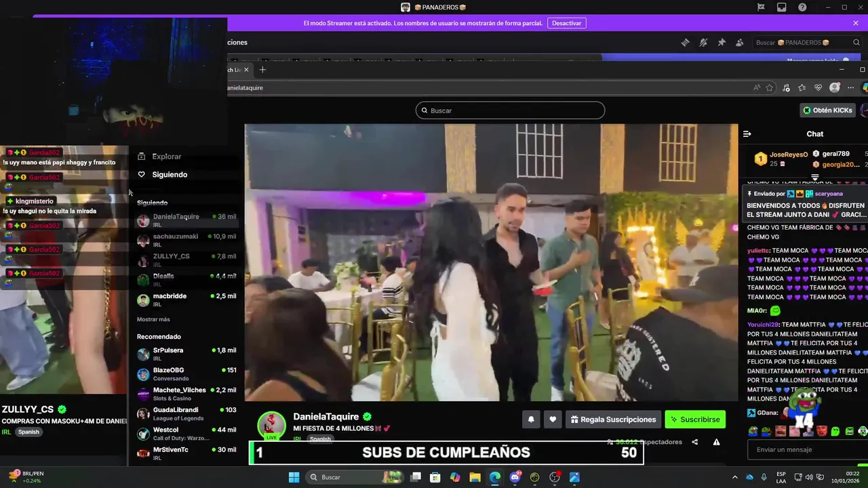Image resolution: width=868 pixels, height=488 pixels.
Task: Open a new Edge browser tab
Action: (x=262, y=69)
